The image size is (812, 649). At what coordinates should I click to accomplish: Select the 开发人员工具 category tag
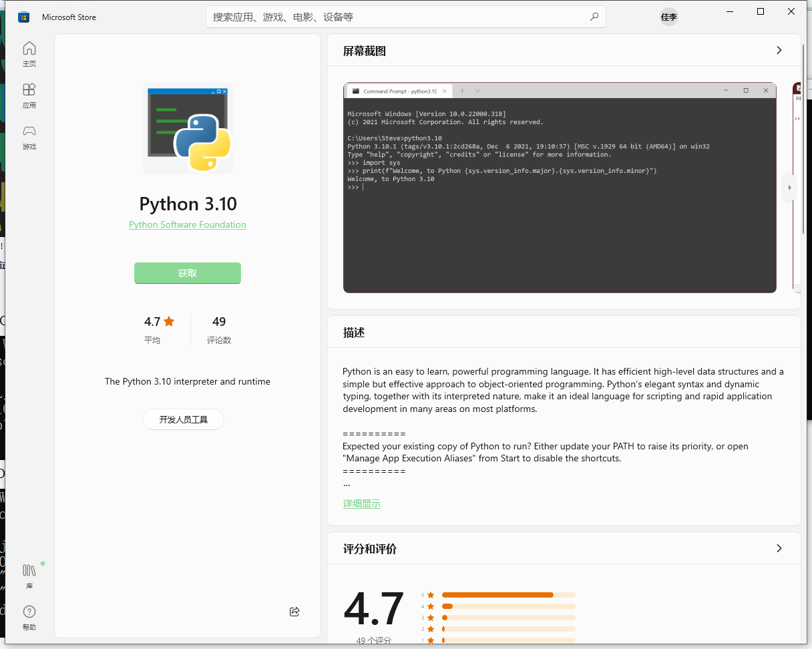tap(184, 419)
